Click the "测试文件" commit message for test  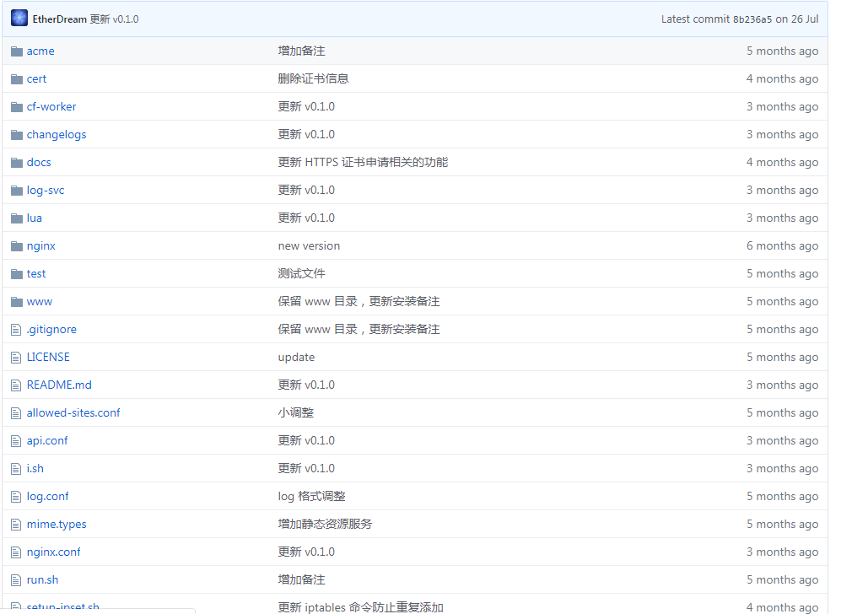point(299,273)
